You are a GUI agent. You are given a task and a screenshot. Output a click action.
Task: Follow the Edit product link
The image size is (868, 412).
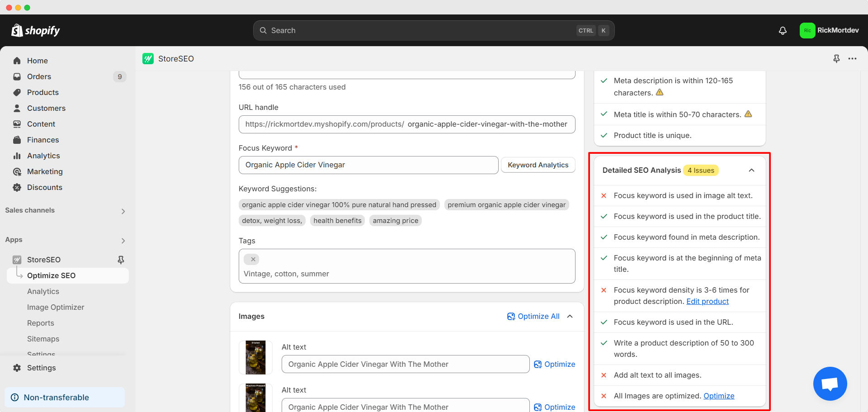(708, 302)
